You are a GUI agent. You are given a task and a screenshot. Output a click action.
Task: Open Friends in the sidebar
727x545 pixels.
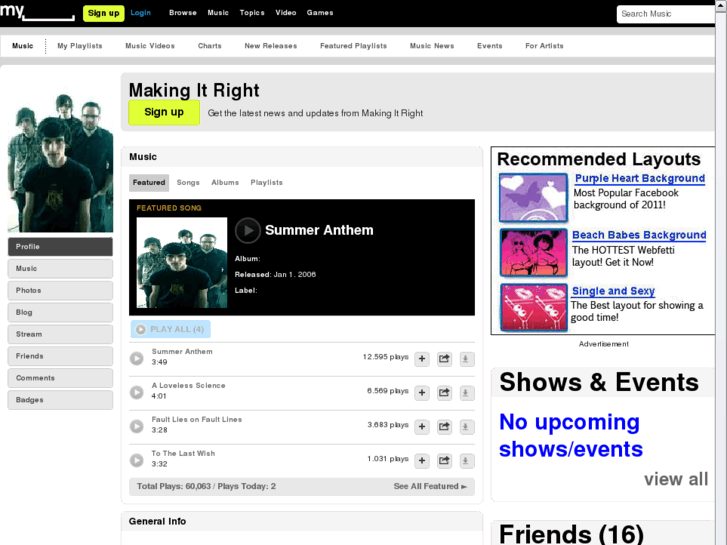coord(60,356)
